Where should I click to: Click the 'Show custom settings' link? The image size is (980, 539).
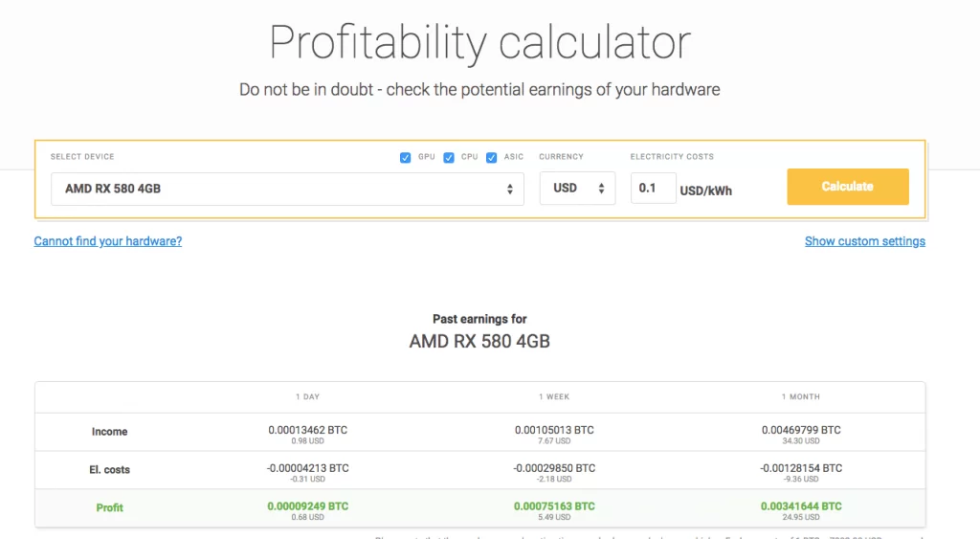coord(864,241)
